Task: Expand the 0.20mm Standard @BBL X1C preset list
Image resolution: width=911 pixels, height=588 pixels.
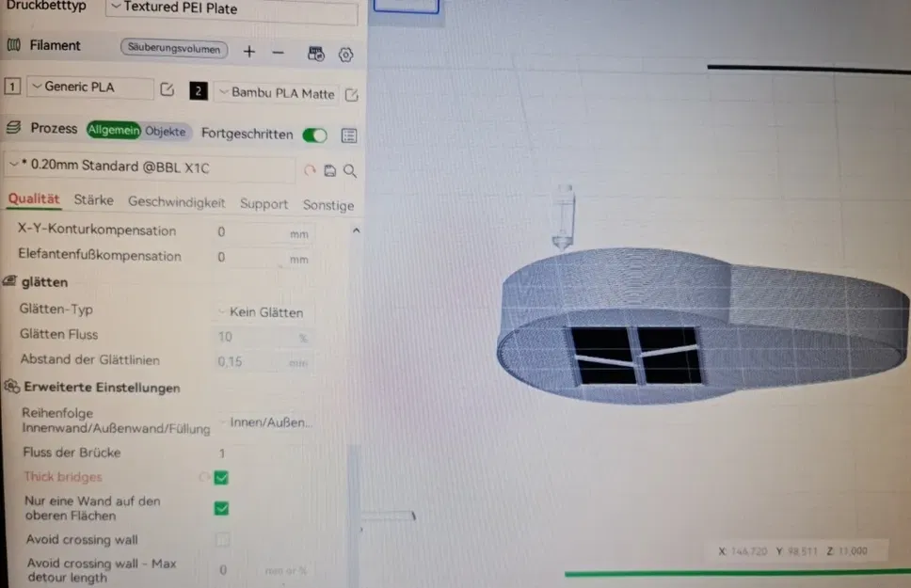Action: point(152,167)
